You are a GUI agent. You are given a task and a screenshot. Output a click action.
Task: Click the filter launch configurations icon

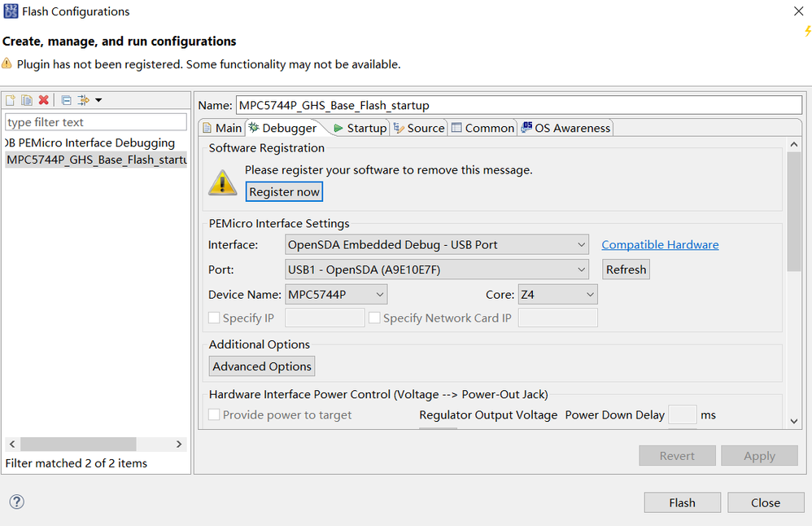[x=84, y=100]
